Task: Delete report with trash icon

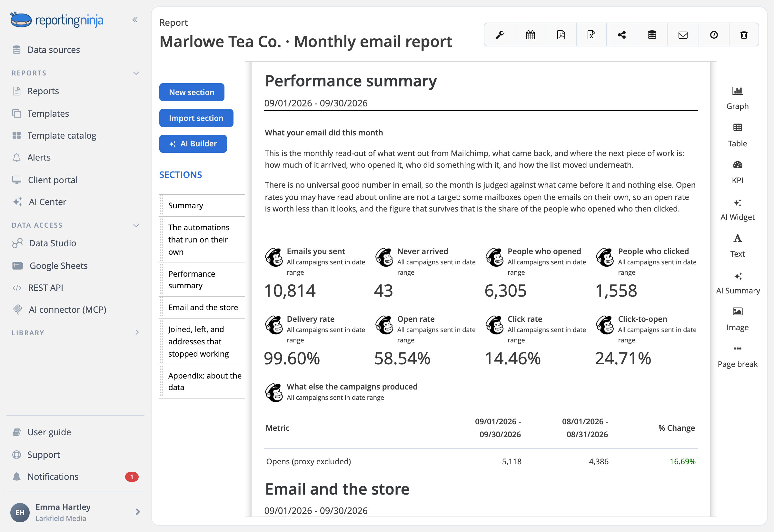Action: click(x=744, y=35)
